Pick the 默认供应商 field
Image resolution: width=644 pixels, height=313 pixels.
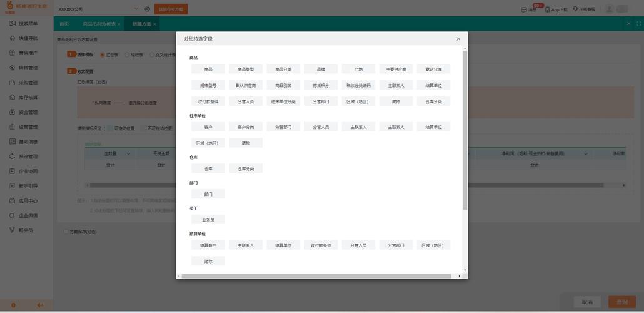[x=246, y=85]
